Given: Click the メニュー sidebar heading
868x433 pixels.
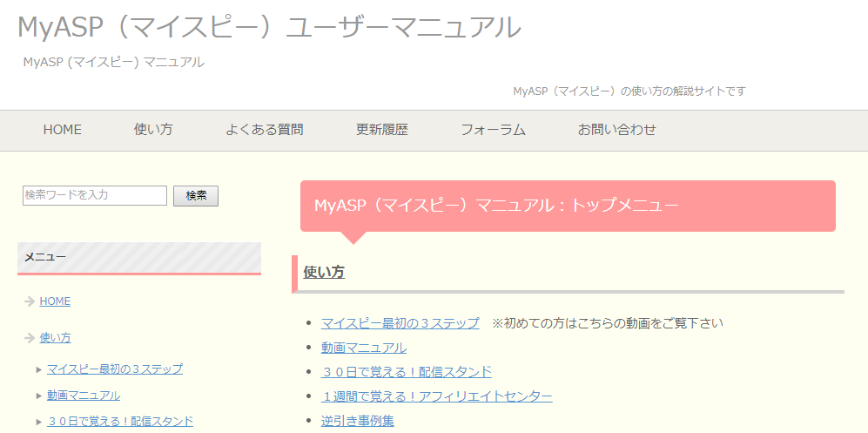Looking at the screenshot, I should point(139,258).
